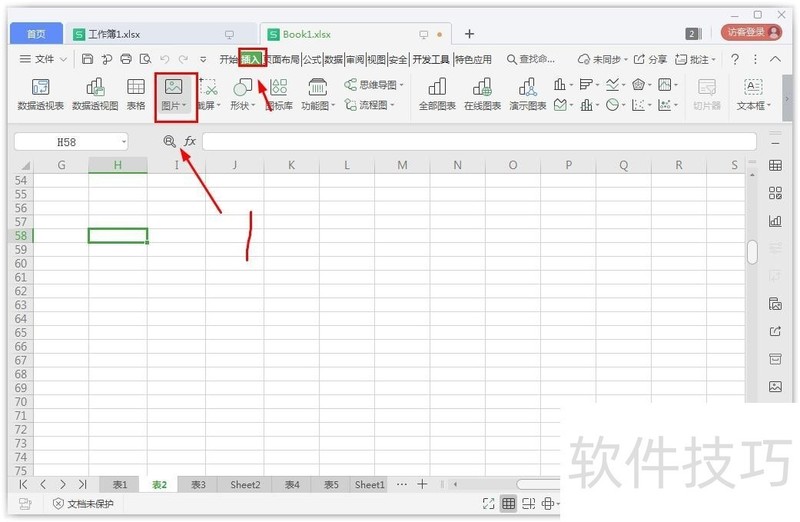The image size is (800, 522).
Task: Insert a flowchart 流程图
Action: click(370, 105)
